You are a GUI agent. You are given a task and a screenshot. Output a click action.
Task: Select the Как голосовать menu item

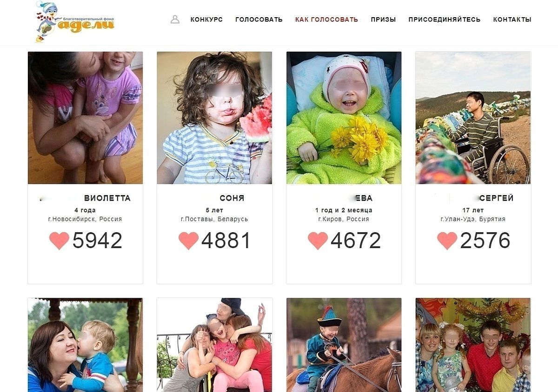click(326, 20)
